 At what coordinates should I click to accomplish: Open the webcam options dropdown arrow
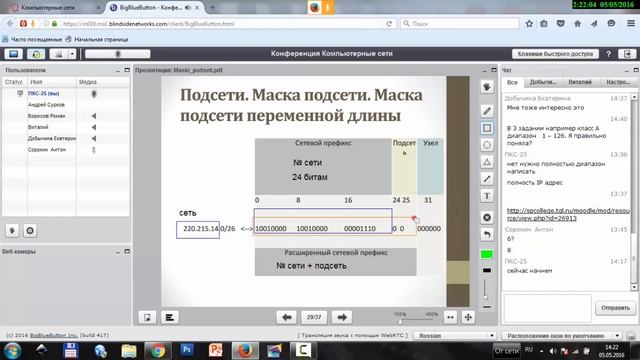click(x=72, y=54)
